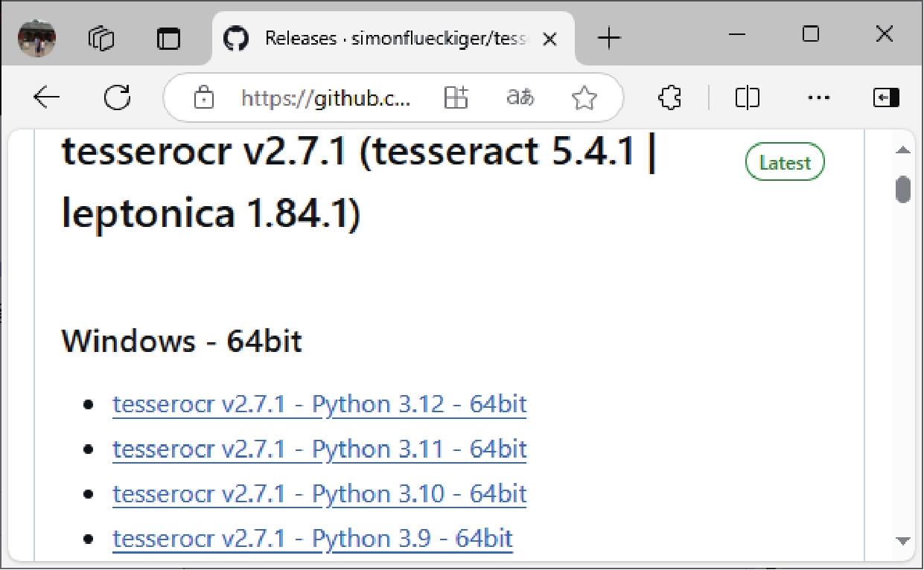Image resolution: width=924 pixels, height=570 pixels.
Task: Open the Workspaces icon
Action: click(101, 38)
